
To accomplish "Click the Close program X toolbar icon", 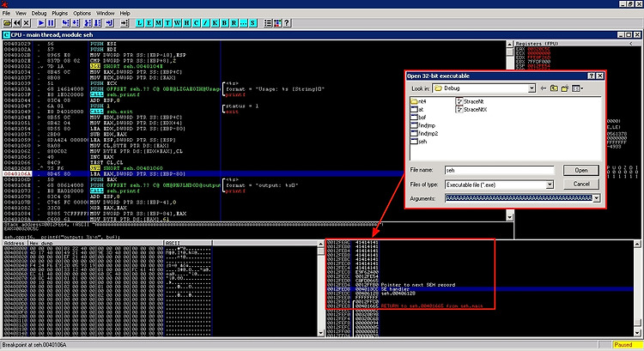I will pyautogui.click(x=27, y=23).
